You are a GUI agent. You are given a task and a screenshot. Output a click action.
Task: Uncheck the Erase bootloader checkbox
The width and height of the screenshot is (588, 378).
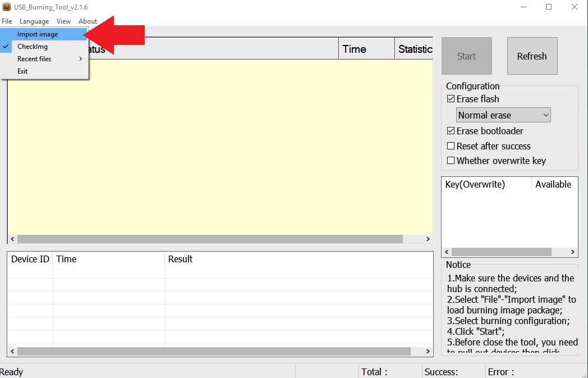pos(451,131)
